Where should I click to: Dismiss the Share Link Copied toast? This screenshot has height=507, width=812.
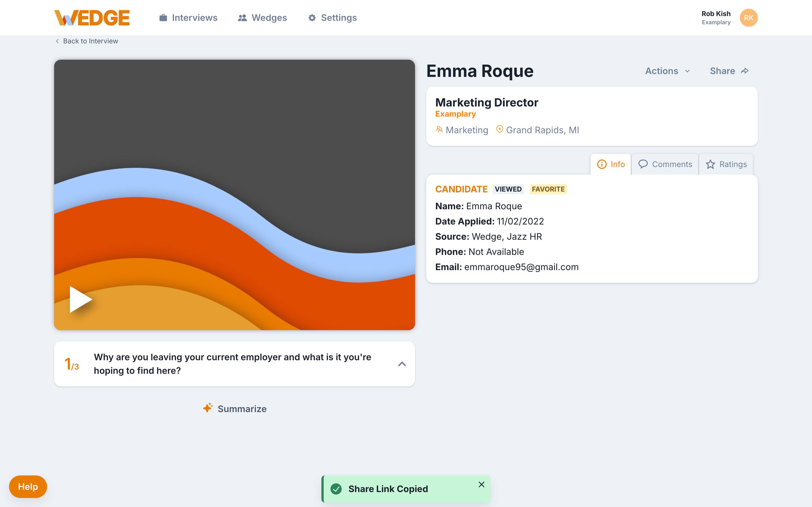(481, 484)
